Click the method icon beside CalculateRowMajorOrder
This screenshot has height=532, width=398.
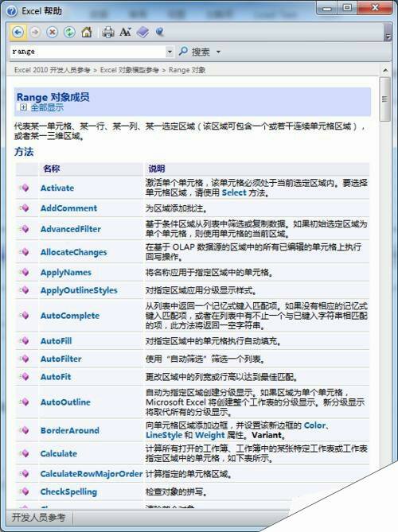pos(24,474)
